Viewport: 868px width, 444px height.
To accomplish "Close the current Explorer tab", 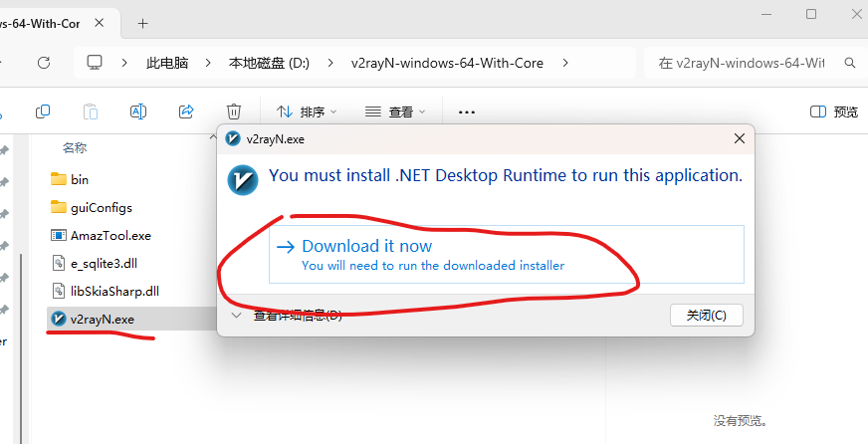I will [x=100, y=23].
